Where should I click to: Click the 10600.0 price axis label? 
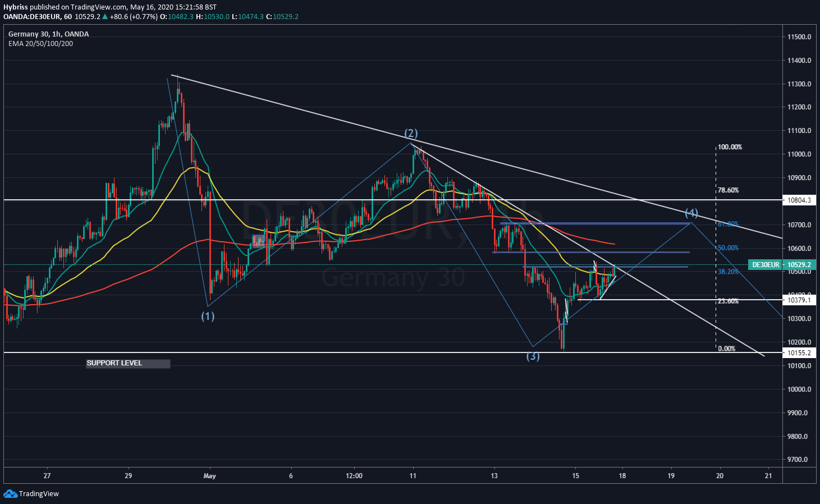[799, 249]
